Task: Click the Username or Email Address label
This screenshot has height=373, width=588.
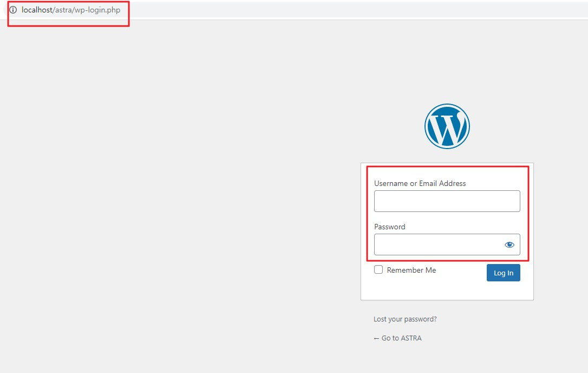Action: click(420, 183)
